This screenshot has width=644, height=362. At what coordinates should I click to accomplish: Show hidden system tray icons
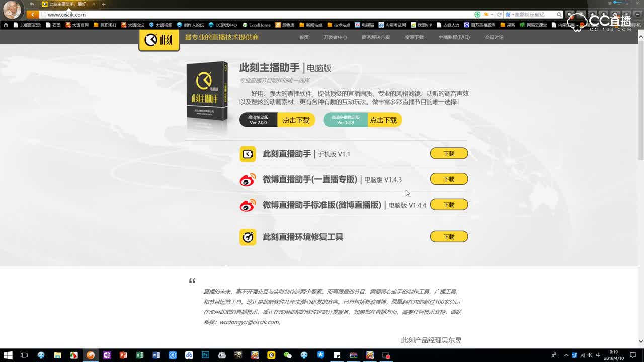pos(566,355)
